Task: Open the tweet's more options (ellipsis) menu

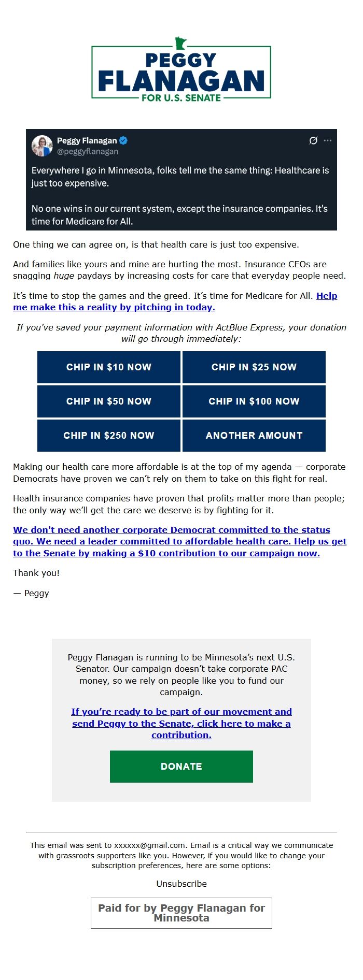Action: click(327, 140)
